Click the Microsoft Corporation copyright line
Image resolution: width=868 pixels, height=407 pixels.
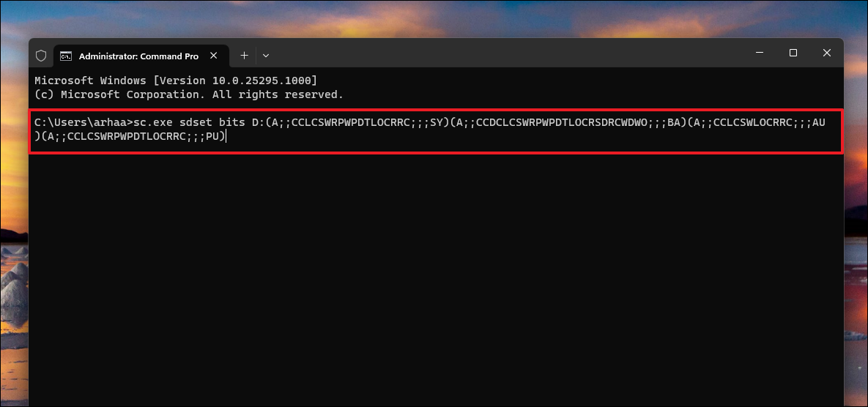click(x=189, y=94)
